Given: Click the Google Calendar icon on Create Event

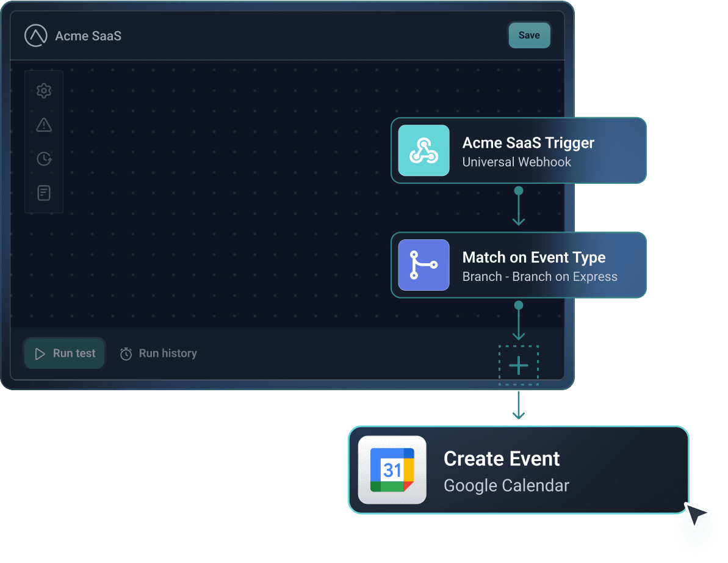Looking at the screenshot, I should click(392, 470).
